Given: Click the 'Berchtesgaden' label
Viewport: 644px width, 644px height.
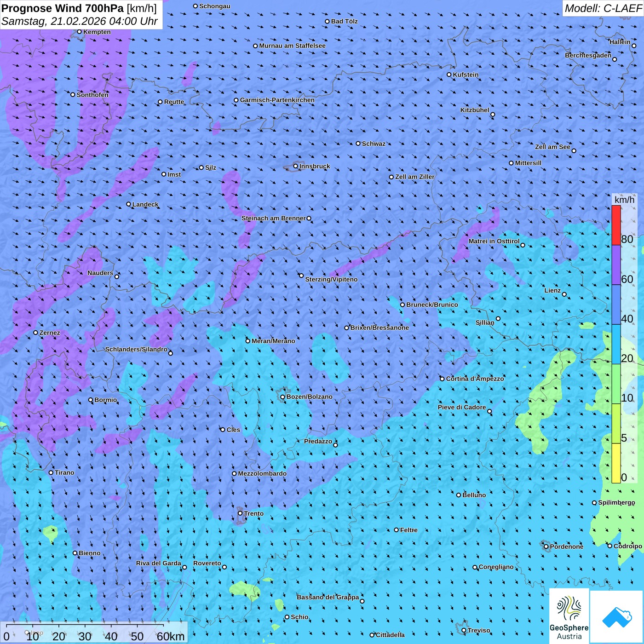Looking at the screenshot, I should coord(588,55).
